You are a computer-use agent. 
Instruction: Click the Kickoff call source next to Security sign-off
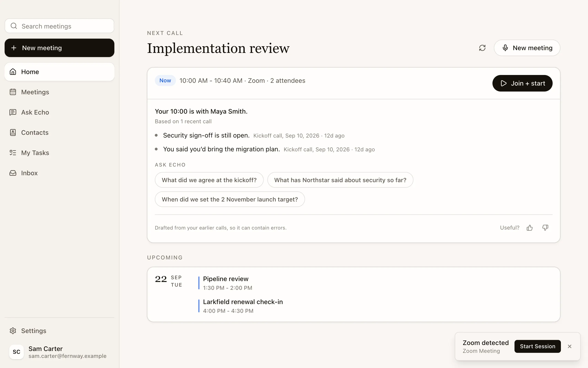tap(299, 135)
